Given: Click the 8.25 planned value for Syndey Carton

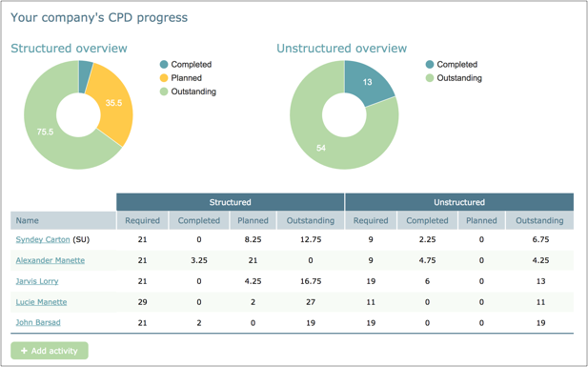Looking at the screenshot, I should (x=253, y=239).
